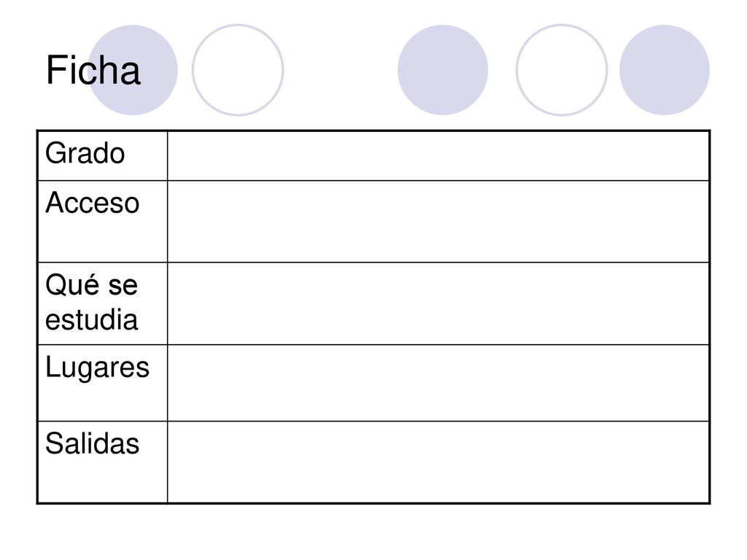Click the Ficha slide title
This screenshot has width=747, height=560.
pos(93,71)
